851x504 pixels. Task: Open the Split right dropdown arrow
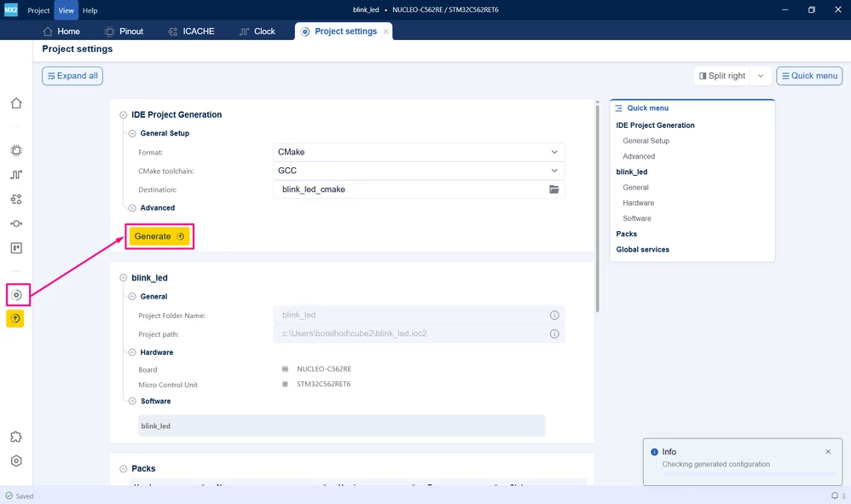pos(761,76)
